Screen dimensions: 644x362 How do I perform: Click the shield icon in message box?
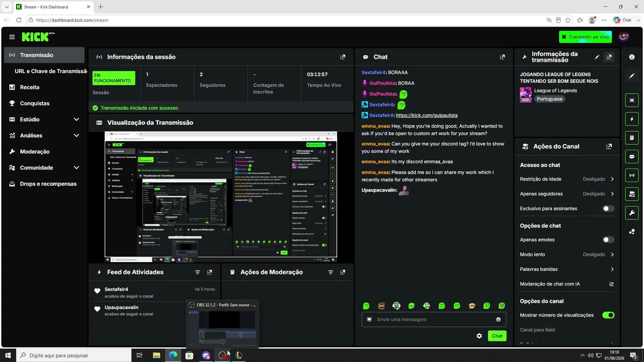pyautogui.click(x=369, y=319)
